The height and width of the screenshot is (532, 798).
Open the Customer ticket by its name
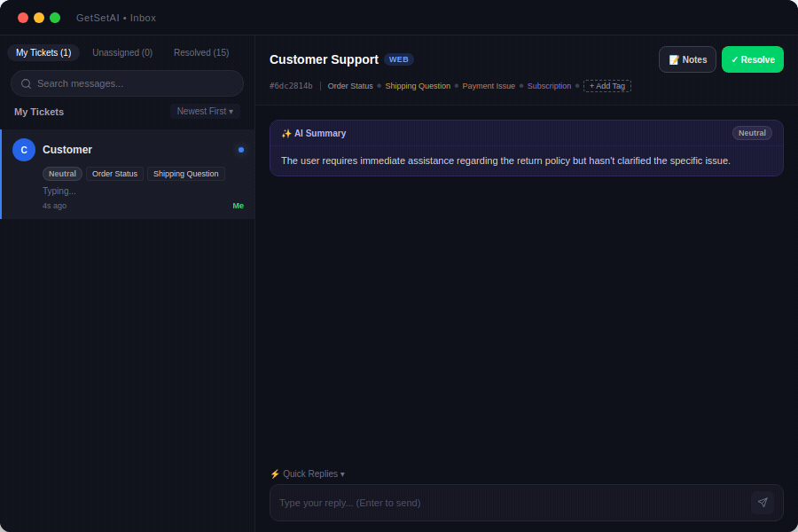click(x=67, y=150)
